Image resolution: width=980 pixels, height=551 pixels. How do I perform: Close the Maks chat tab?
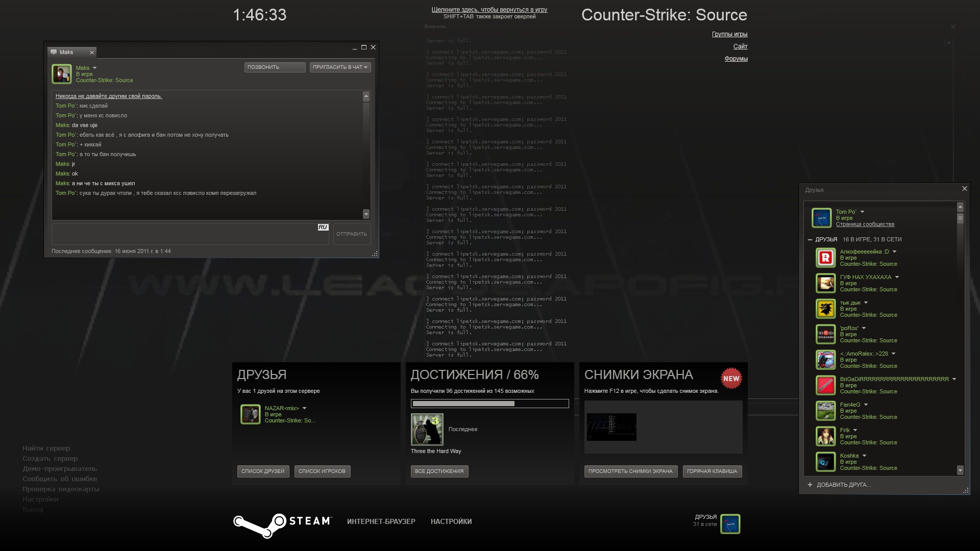pos(92,53)
